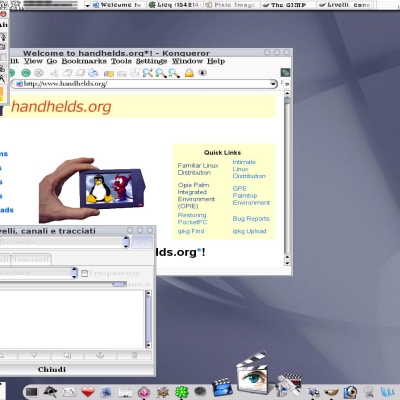Screen dimensions: 400x400
Task: Click the blue film clapper icon in dock
Action: (x=222, y=388)
